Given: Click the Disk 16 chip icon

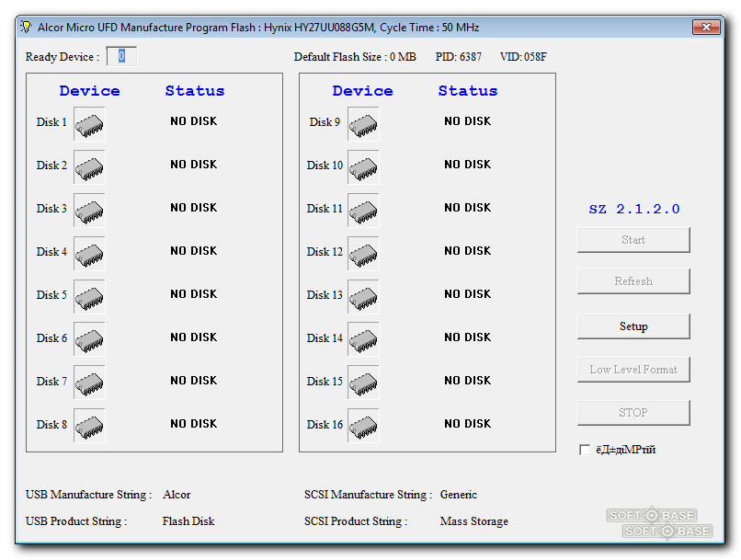Looking at the screenshot, I should coord(363,427).
